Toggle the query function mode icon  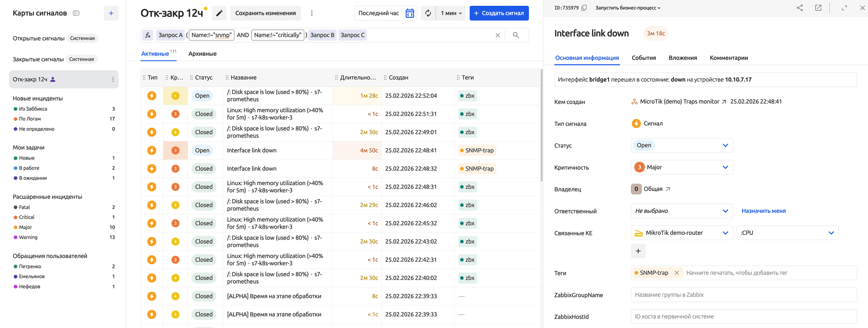pyautogui.click(x=148, y=35)
